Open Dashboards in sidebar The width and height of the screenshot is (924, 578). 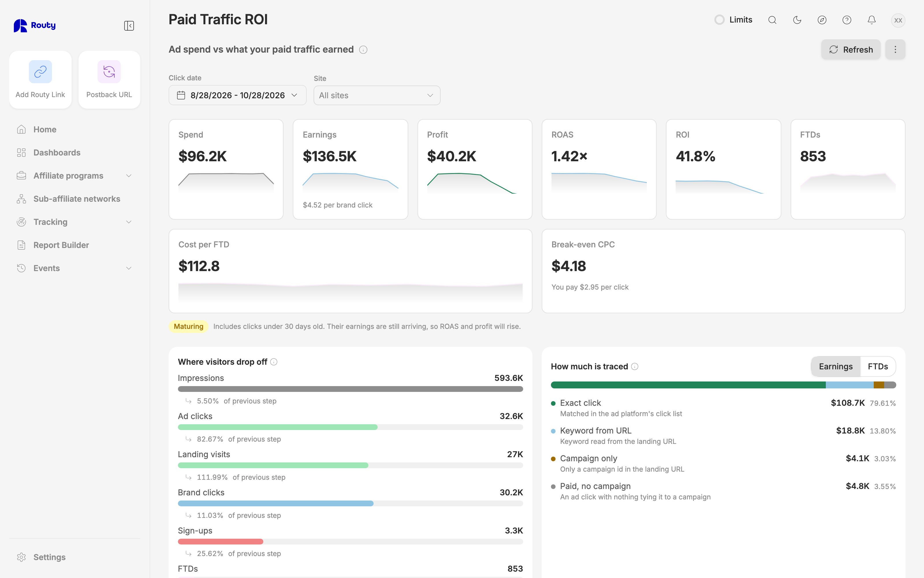click(74, 153)
